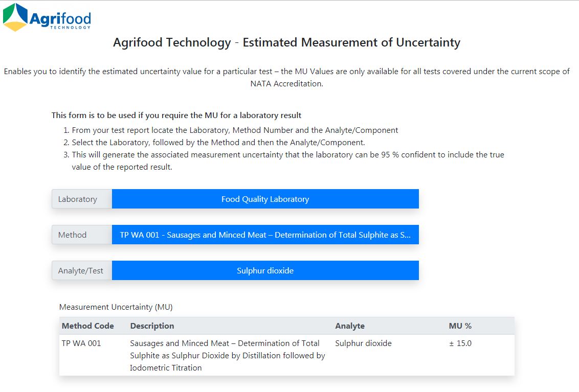Click the Agrifood Technology logo
Image resolution: width=579 pixels, height=392 pixels.
point(47,18)
